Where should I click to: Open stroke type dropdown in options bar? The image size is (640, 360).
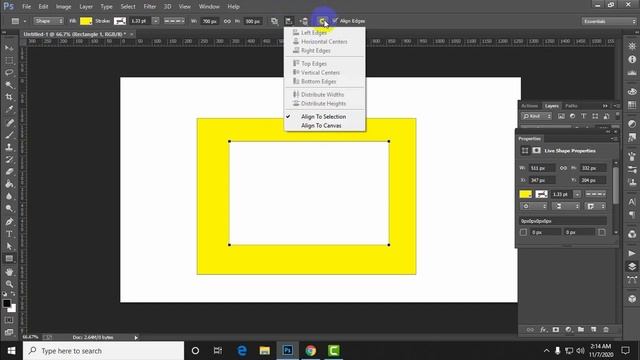pos(174,21)
